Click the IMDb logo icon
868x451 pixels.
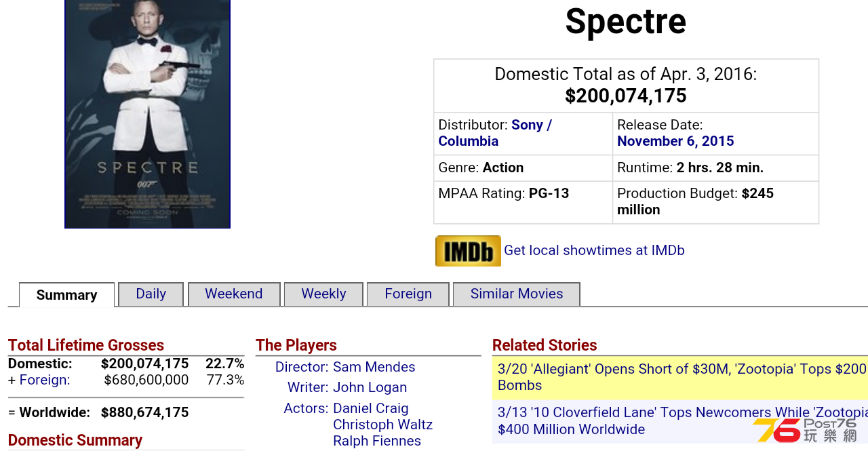(x=468, y=251)
